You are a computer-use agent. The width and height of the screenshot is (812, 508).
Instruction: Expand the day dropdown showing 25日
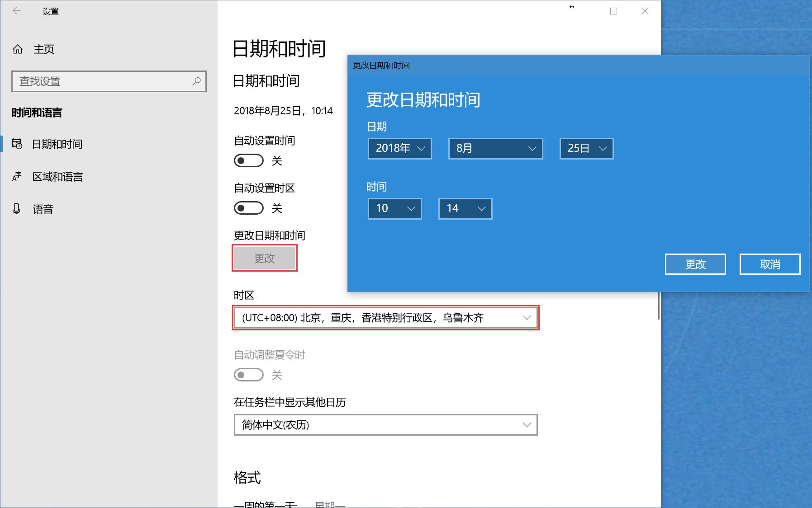[586, 148]
